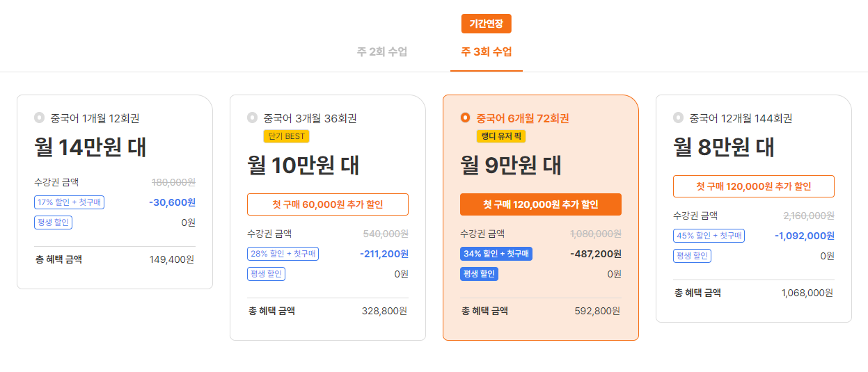Select the 중국어 6개월 72회권 radio button
The height and width of the screenshot is (372, 868).
point(465,118)
